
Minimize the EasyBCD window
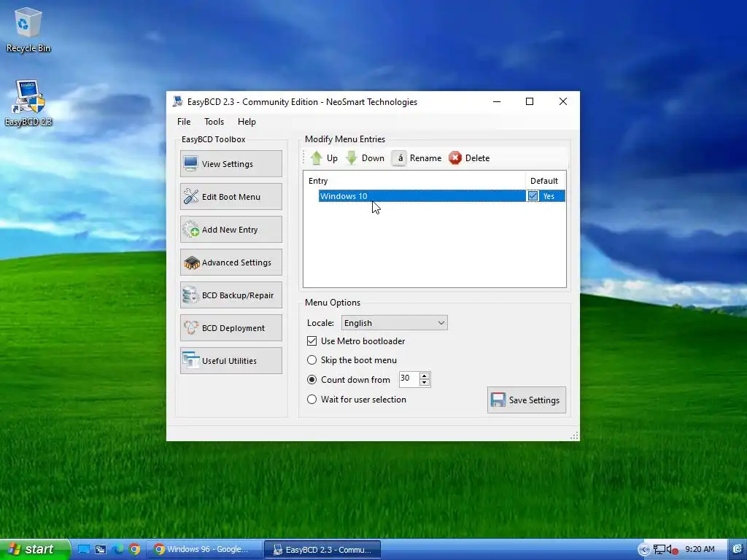pyautogui.click(x=496, y=101)
